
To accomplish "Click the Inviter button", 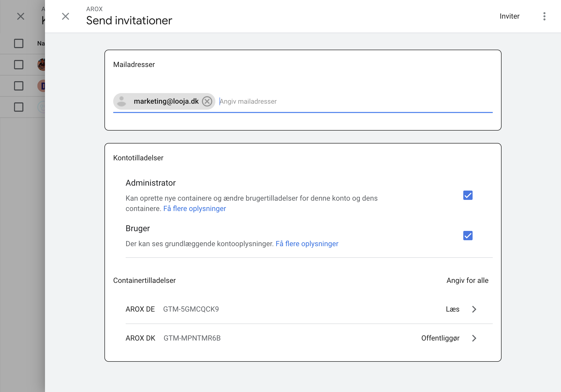I will pyautogui.click(x=510, y=16).
